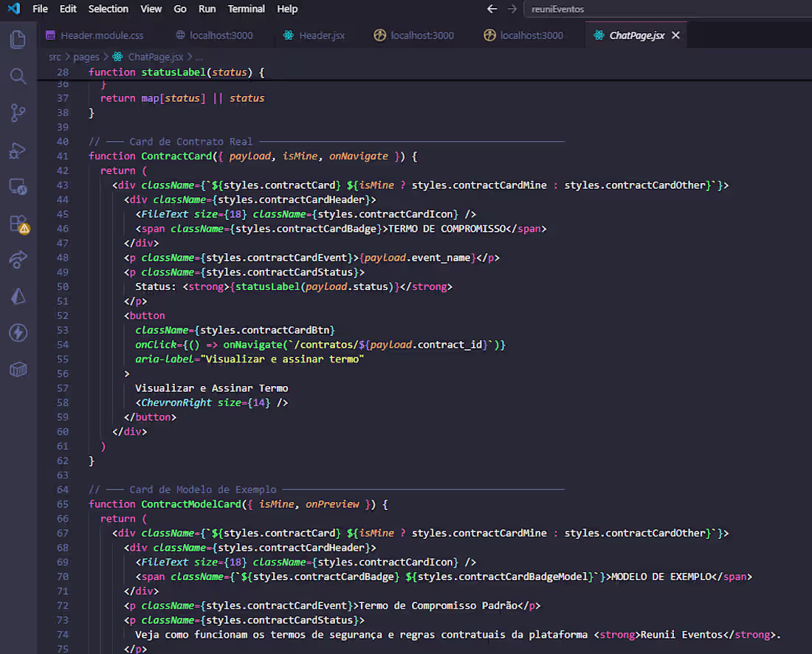The width and height of the screenshot is (812, 654).
Task: Click the Reunii Eventos strong text on line 74
Action: point(681,634)
